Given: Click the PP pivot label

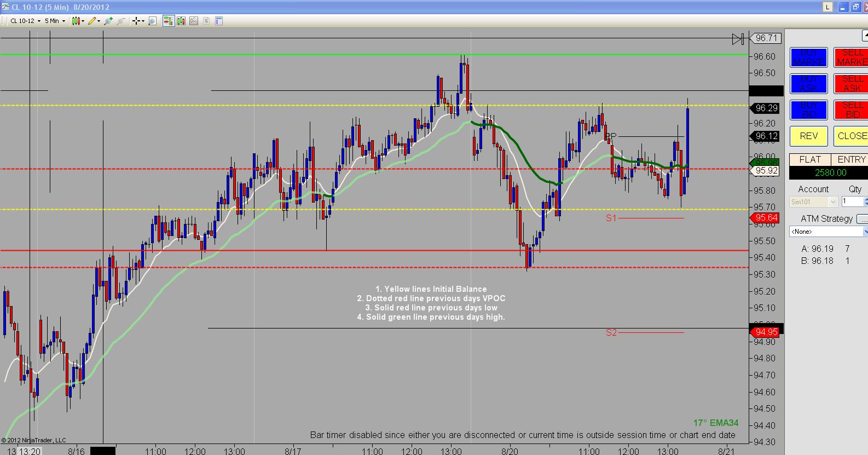Looking at the screenshot, I should tap(611, 136).
